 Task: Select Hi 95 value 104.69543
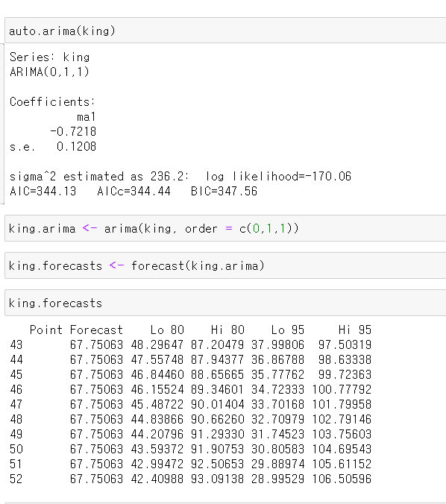pyautogui.click(x=342, y=449)
